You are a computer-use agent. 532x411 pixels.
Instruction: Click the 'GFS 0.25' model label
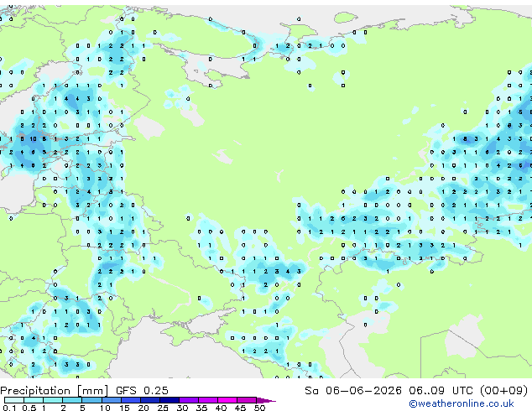coord(142,390)
